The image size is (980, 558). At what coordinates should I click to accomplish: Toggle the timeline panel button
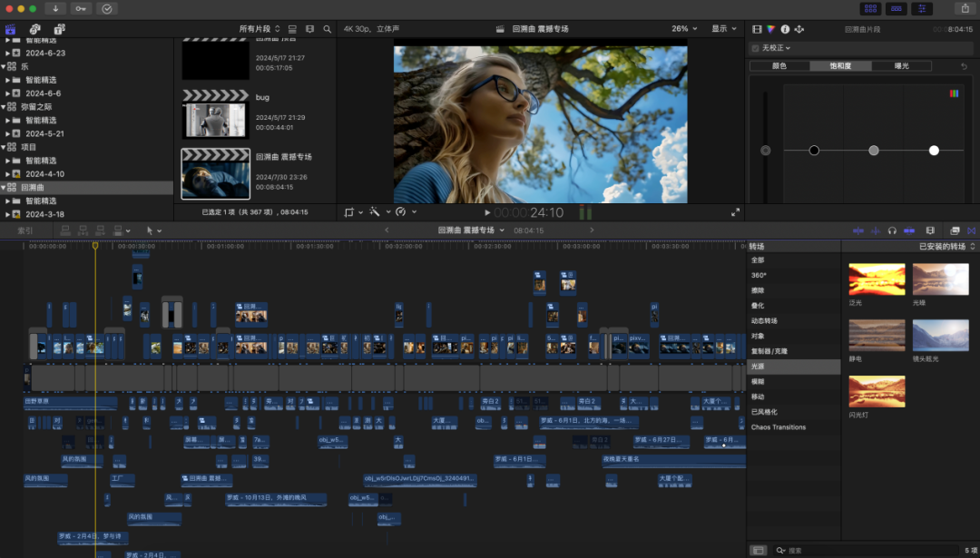pyautogui.click(x=896, y=9)
